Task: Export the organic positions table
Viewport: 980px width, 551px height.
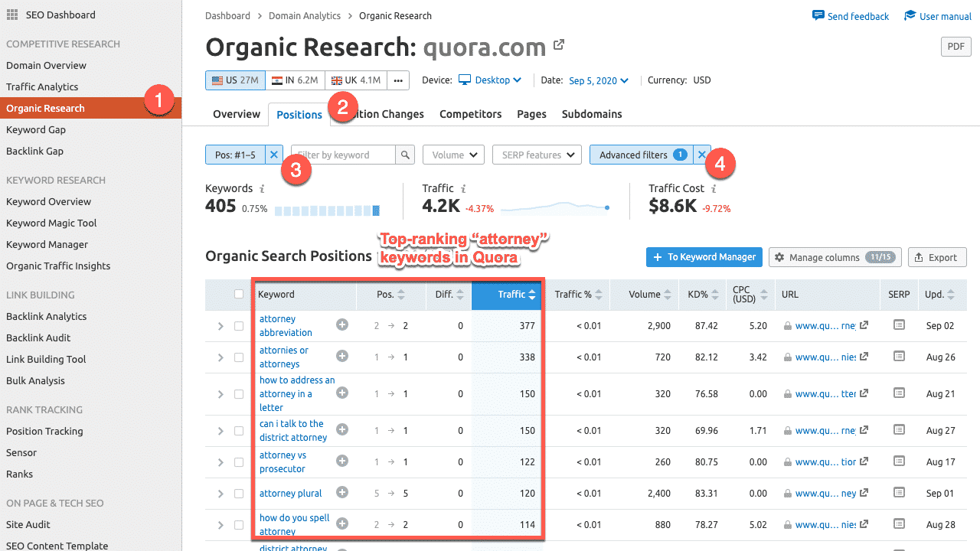Action: [937, 258]
